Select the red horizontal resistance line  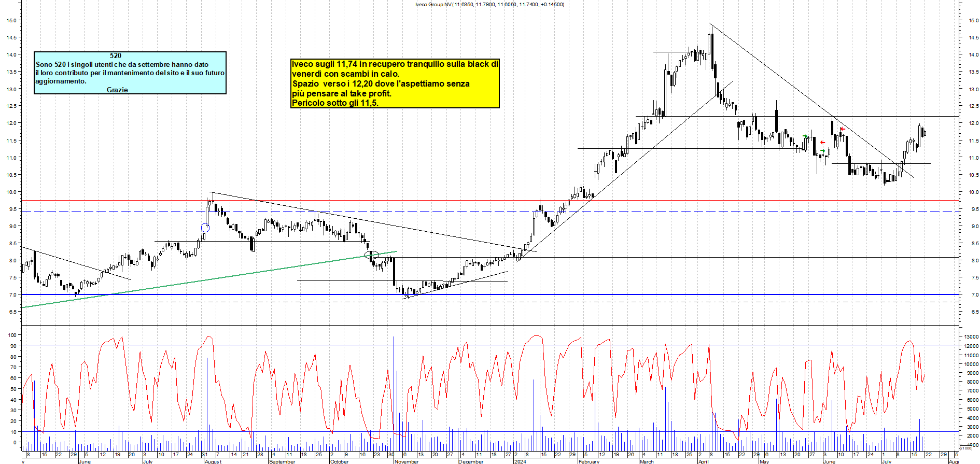click(490, 200)
